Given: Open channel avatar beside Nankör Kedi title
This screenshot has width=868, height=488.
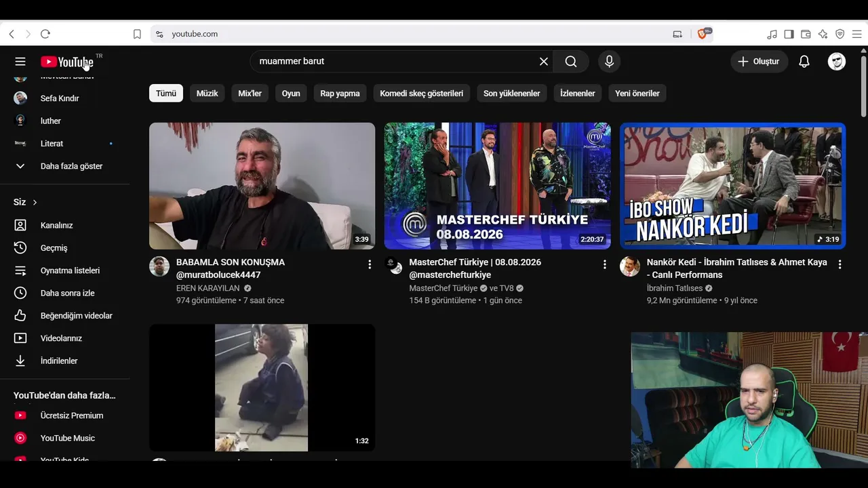Looking at the screenshot, I should [630, 266].
